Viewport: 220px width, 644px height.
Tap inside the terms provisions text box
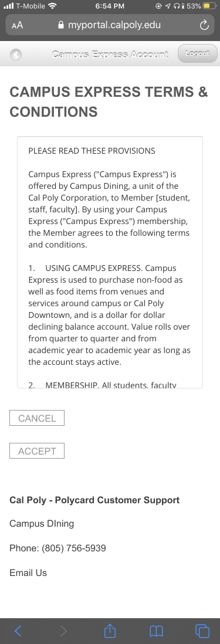click(110, 262)
